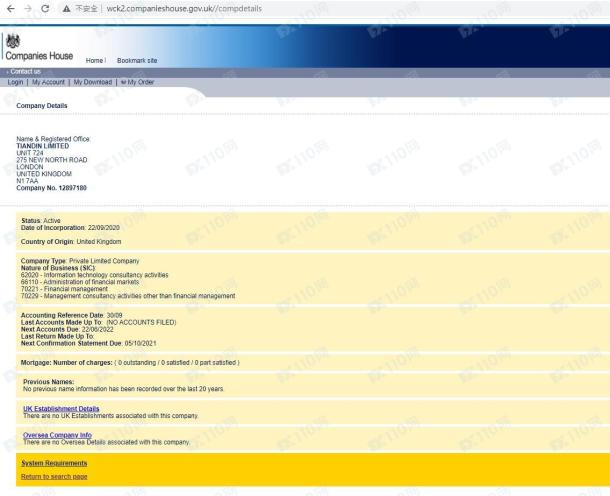Click the NO ACCOUNTS FILED text
The image size is (610, 496).
(141, 322)
